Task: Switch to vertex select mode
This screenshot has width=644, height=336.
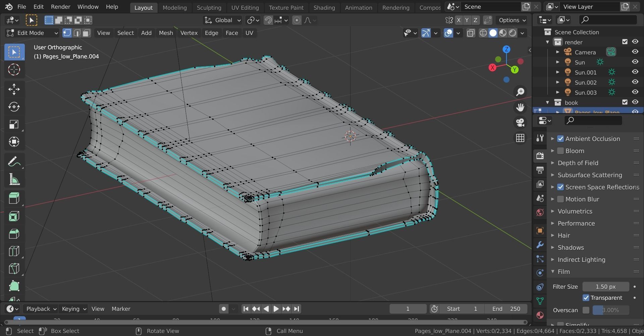Action: click(x=67, y=33)
